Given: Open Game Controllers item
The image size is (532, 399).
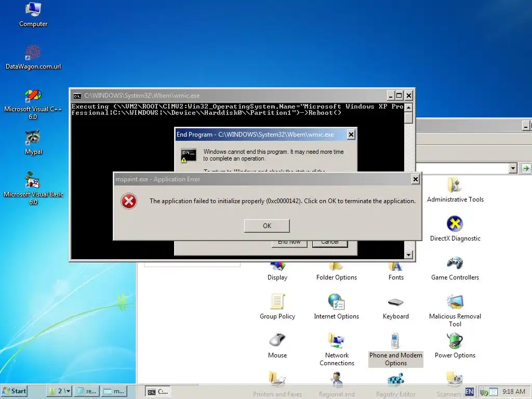Looking at the screenshot, I should coord(455,268).
